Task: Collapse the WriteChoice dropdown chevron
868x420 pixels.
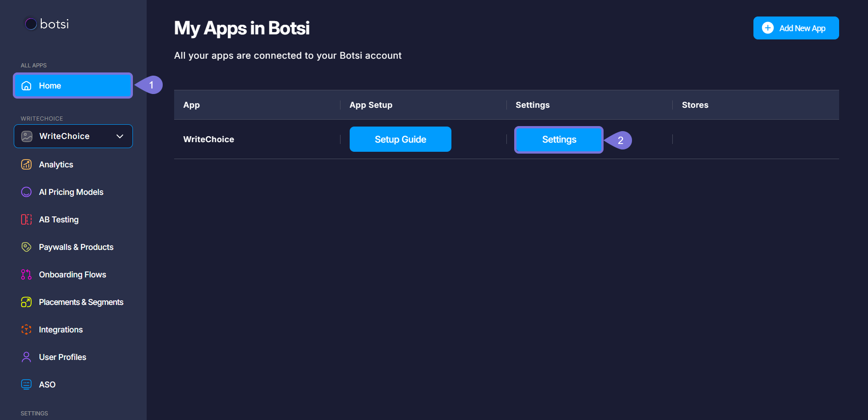Action: [120, 136]
